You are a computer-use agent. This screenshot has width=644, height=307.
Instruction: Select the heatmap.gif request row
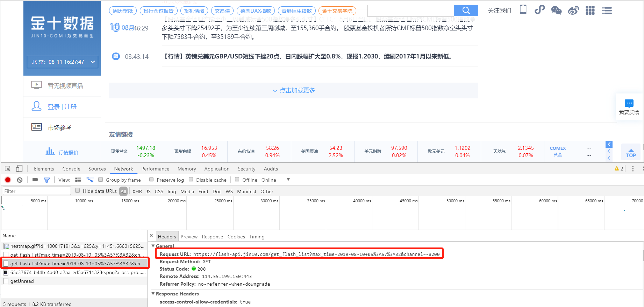coord(74,246)
